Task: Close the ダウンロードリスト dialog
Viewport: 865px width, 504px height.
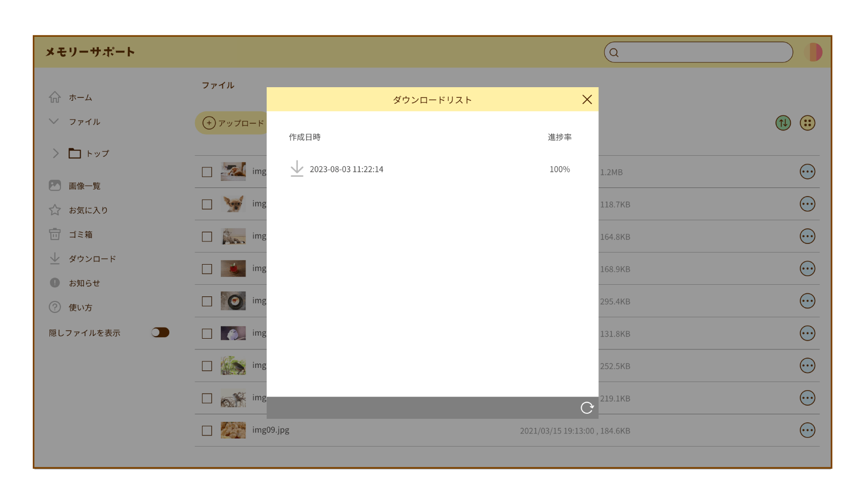Action: pyautogui.click(x=587, y=99)
